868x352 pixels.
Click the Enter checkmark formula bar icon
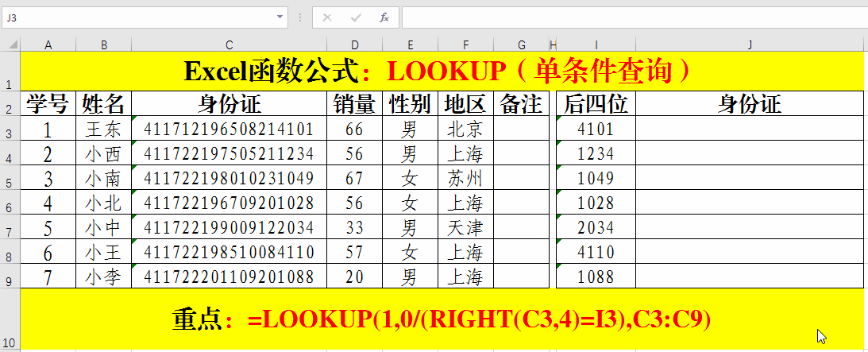pos(356,17)
